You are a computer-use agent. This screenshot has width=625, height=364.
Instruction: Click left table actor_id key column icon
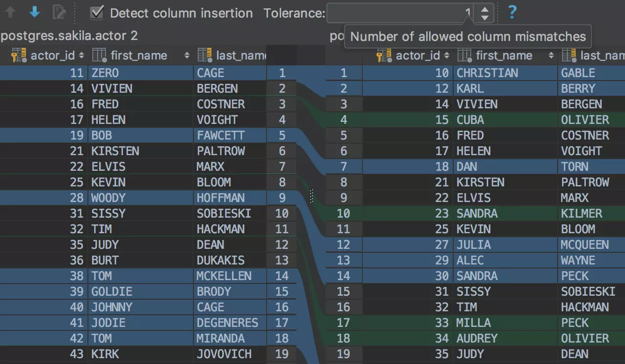19,56
